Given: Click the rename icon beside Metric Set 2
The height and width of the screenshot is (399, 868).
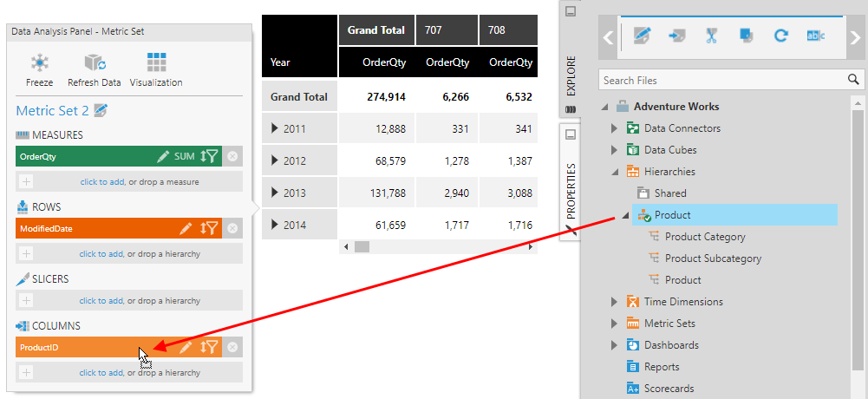Looking at the screenshot, I should pos(101,110).
